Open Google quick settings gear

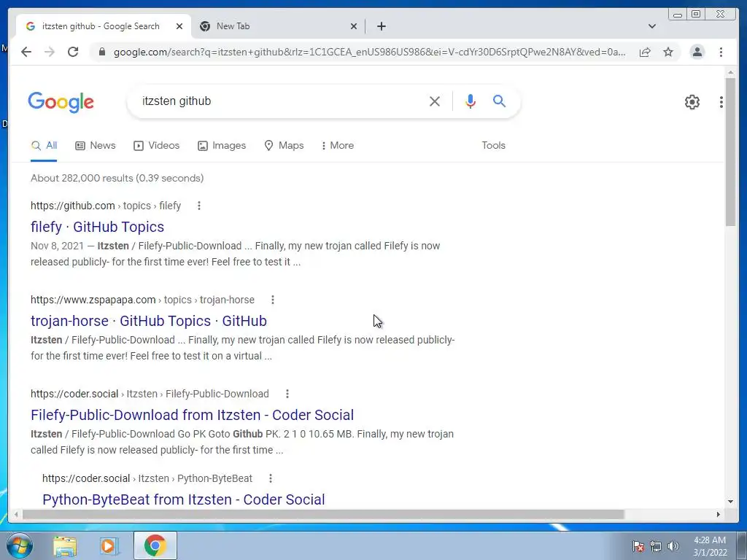[x=692, y=102]
